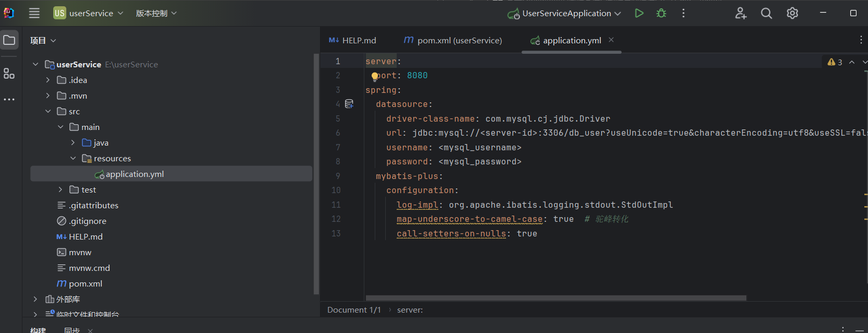Click the editor horizontal scrollbar
Viewport: 868px width, 333px height.
pos(556,298)
